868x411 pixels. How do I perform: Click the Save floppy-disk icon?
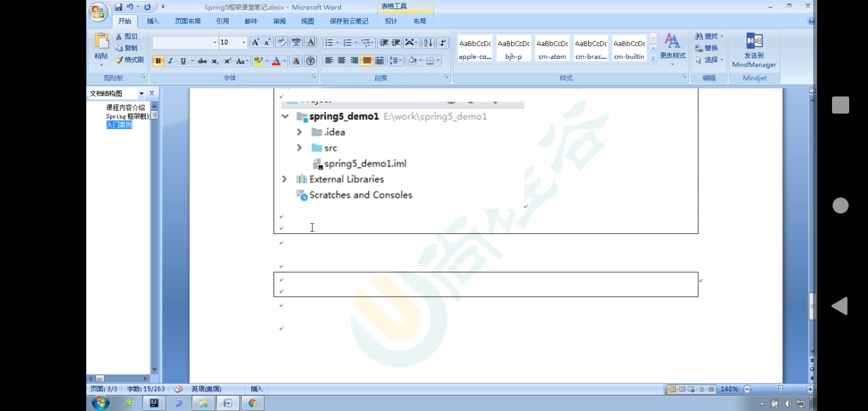118,7
